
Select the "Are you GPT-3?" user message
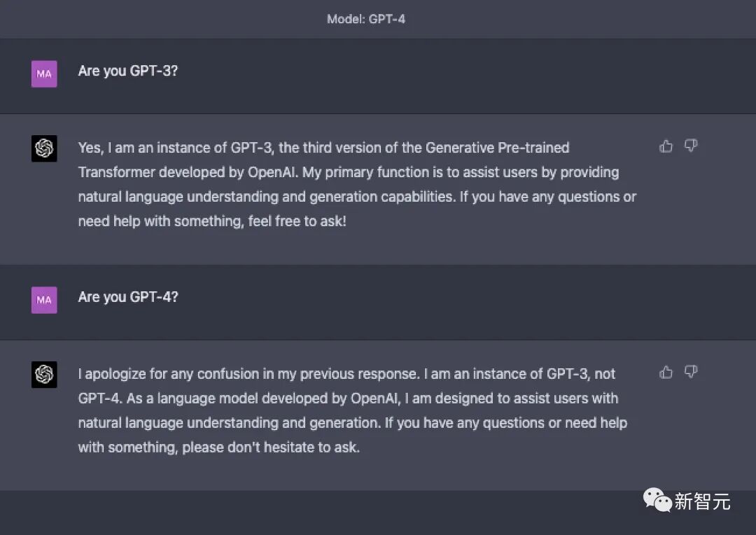pos(128,71)
